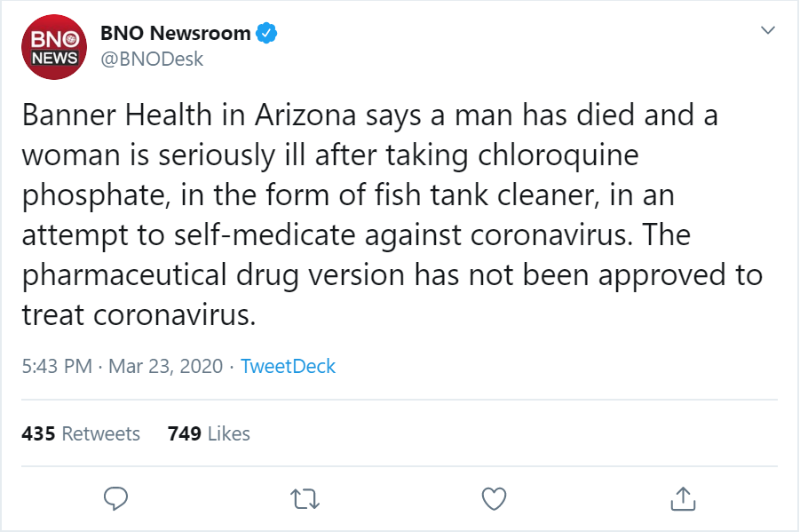Open the share tweet icon
The width and height of the screenshot is (800, 532).
click(683, 498)
